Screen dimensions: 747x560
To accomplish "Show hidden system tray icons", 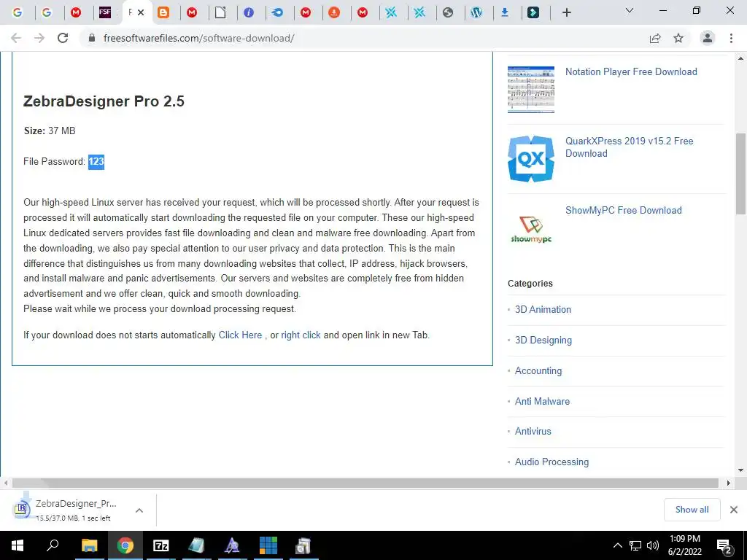I will coord(617,545).
